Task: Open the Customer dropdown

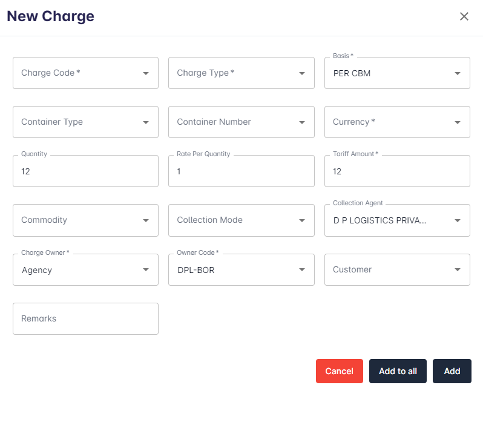Action: click(397, 270)
